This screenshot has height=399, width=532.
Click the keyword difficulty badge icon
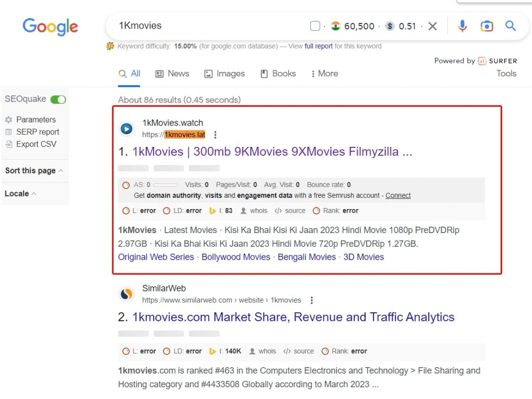[110, 46]
